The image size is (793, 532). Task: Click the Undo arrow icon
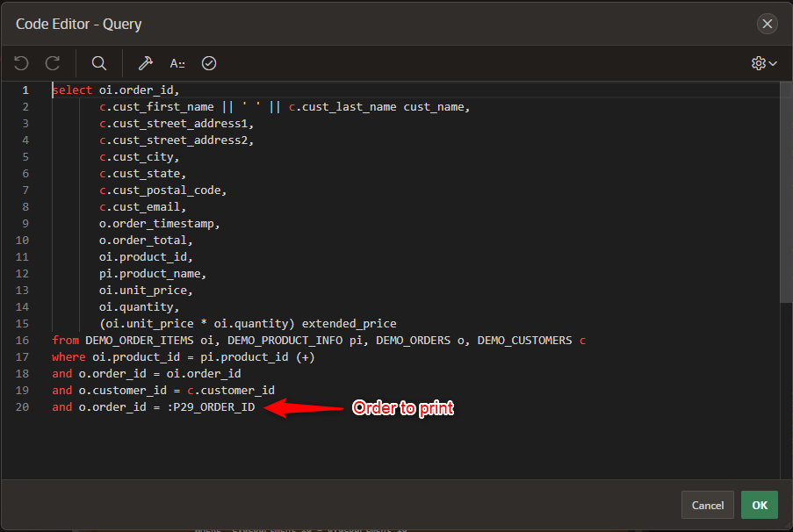22,63
